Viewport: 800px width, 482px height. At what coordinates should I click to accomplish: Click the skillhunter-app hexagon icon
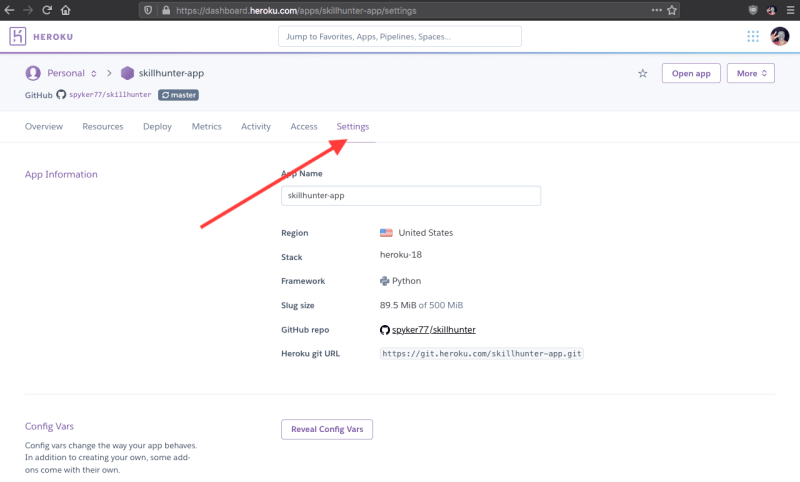[127, 73]
